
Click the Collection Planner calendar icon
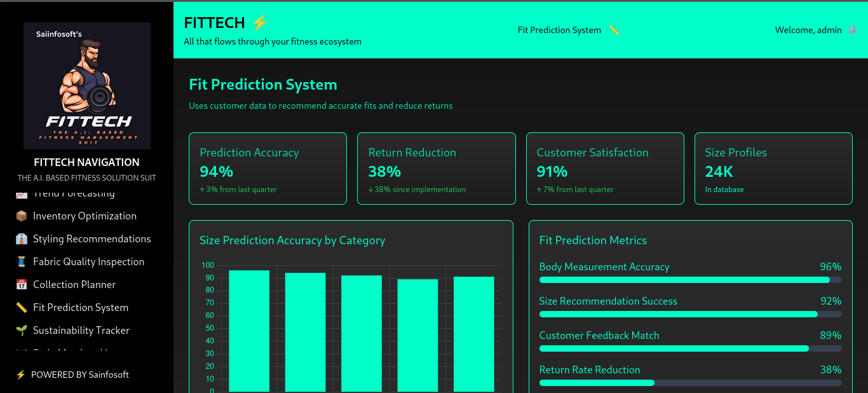[22, 285]
